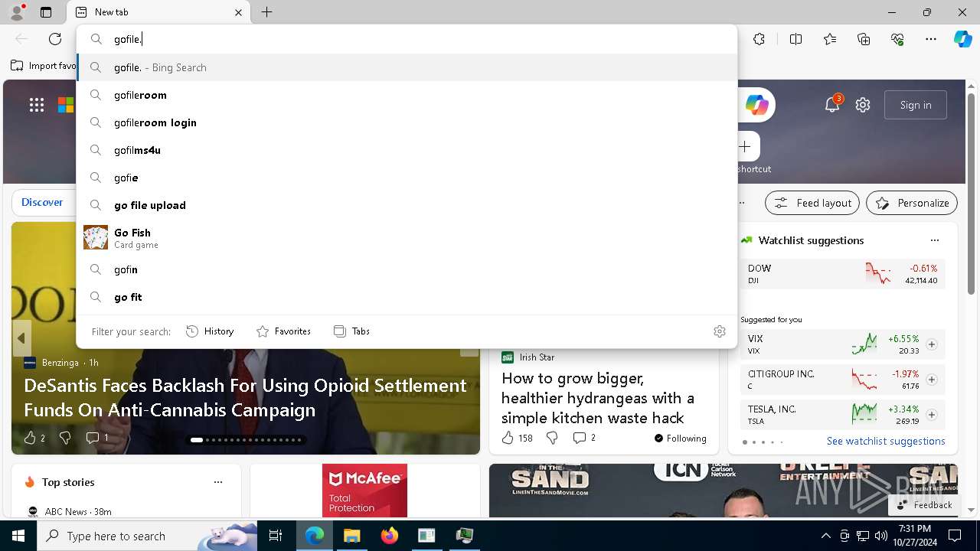
Task: Select 'gofin' suggestion
Action: point(407,269)
